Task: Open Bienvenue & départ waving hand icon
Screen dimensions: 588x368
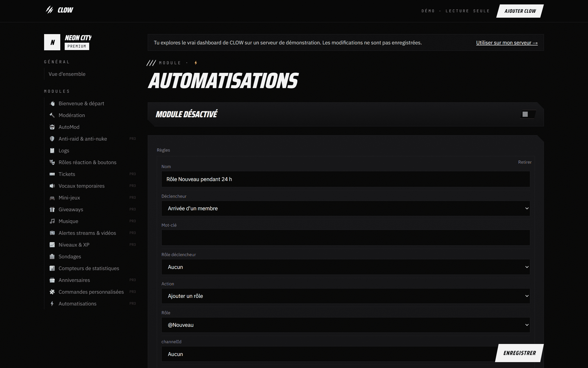Action: coord(52,104)
